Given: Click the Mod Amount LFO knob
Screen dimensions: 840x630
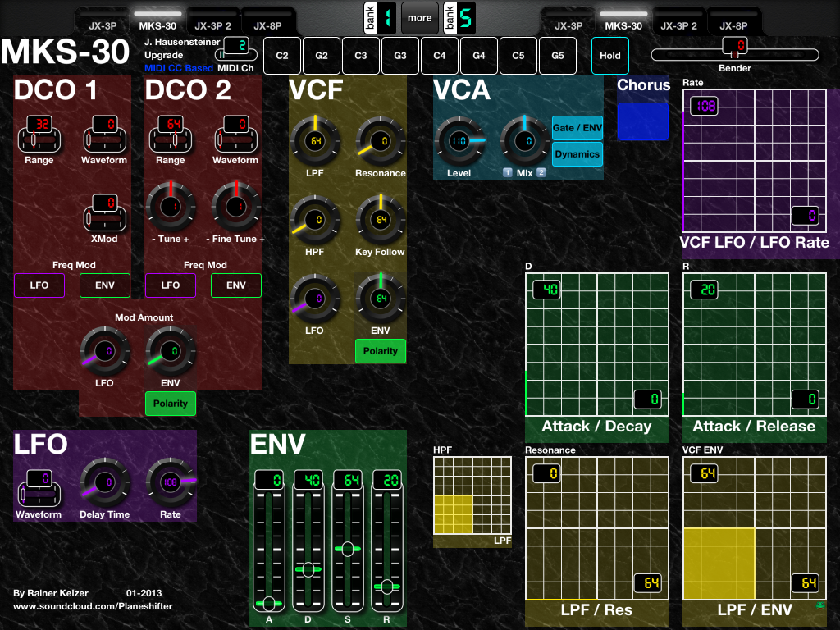Looking at the screenshot, I should (105, 351).
